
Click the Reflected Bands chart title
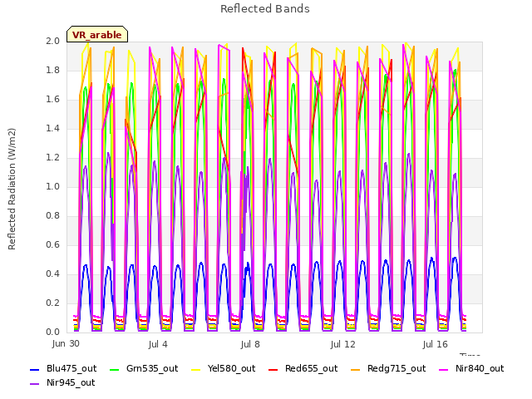(265, 9)
